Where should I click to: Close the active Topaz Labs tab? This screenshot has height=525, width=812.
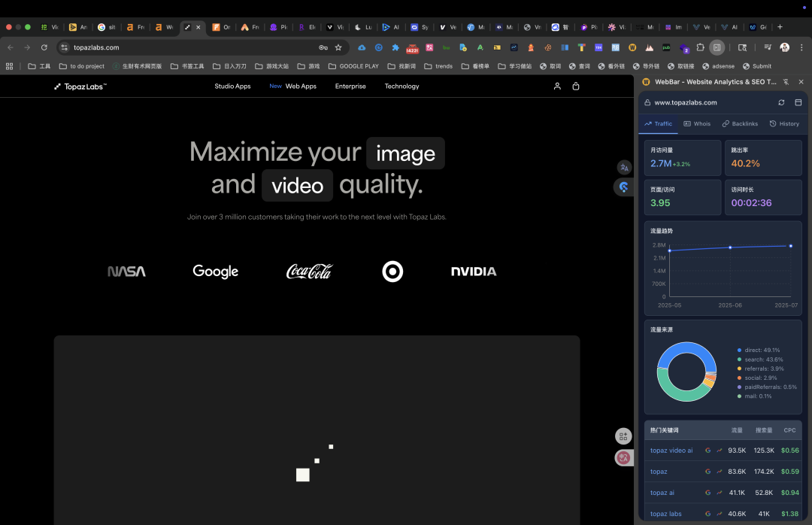(198, 28)
